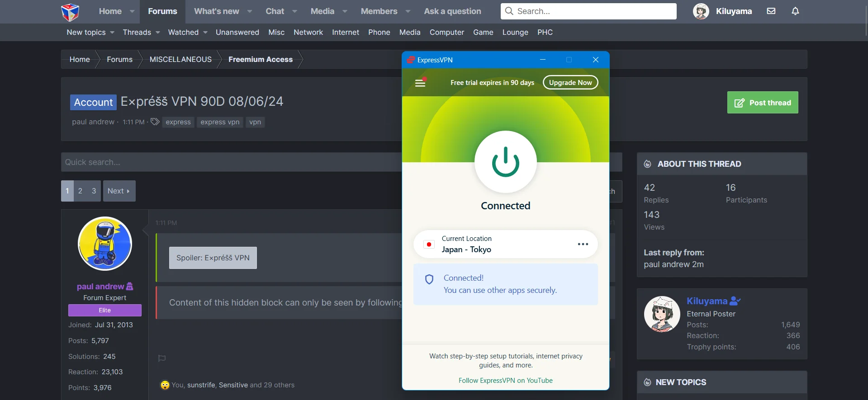The height and width of the screenshot is (400, 868).
Task: Click About This Thread icon
Action: 648,164
